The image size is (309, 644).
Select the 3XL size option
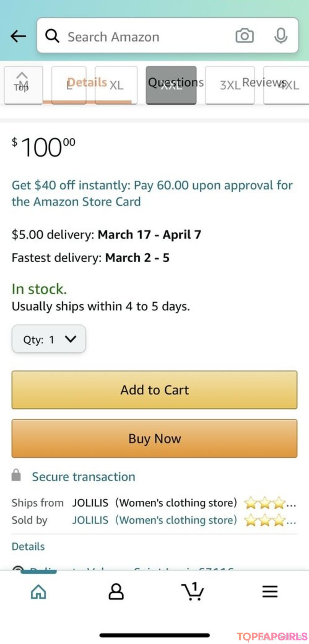(230, 85)
